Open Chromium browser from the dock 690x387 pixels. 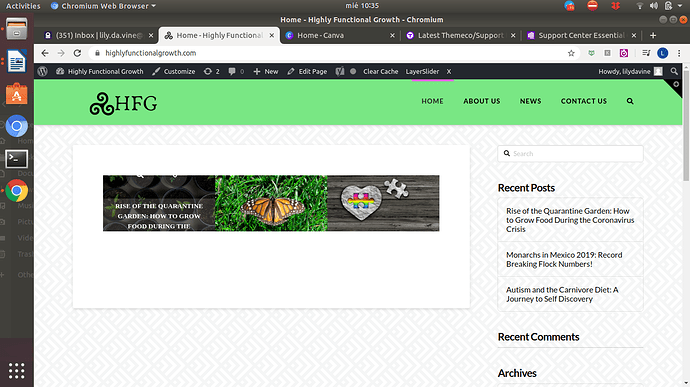coord(17,126)
